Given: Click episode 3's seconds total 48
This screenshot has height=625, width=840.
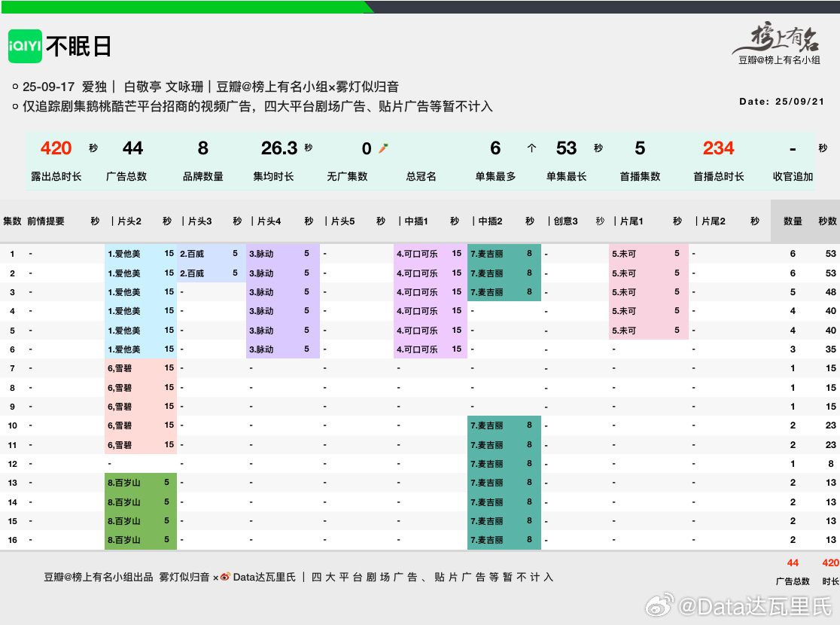Looking at the screenshot, I should [x=831, y=292].
